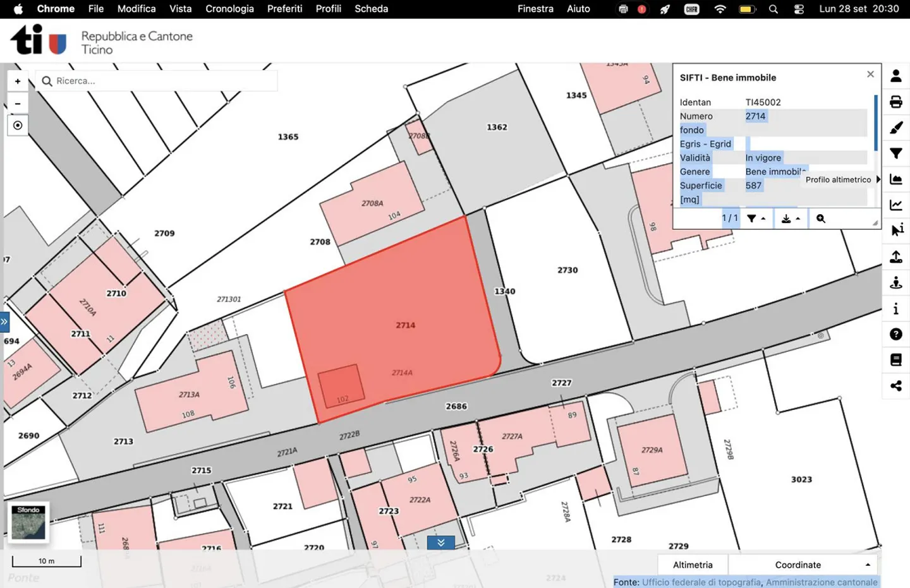Click parcel label 3023 on the map
The image size is (910, 588).
pos(801,479)
